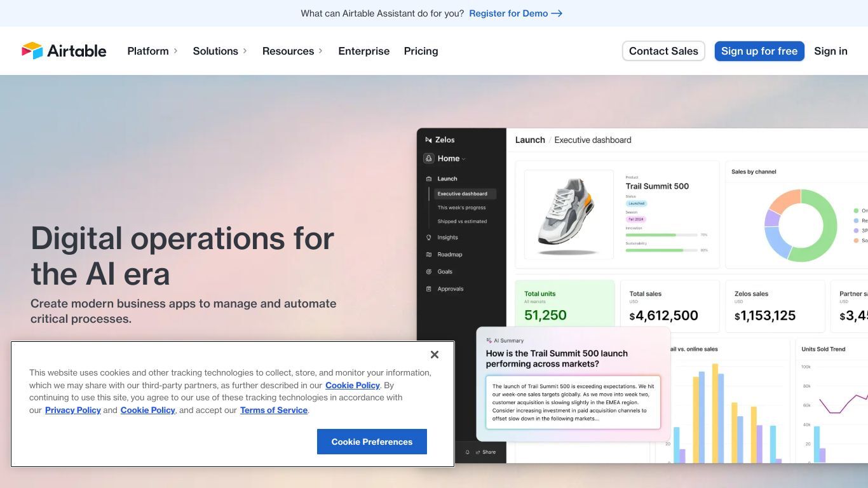
Task: Click the green legend dot in Sales chart
Action: tap(856, 210)
